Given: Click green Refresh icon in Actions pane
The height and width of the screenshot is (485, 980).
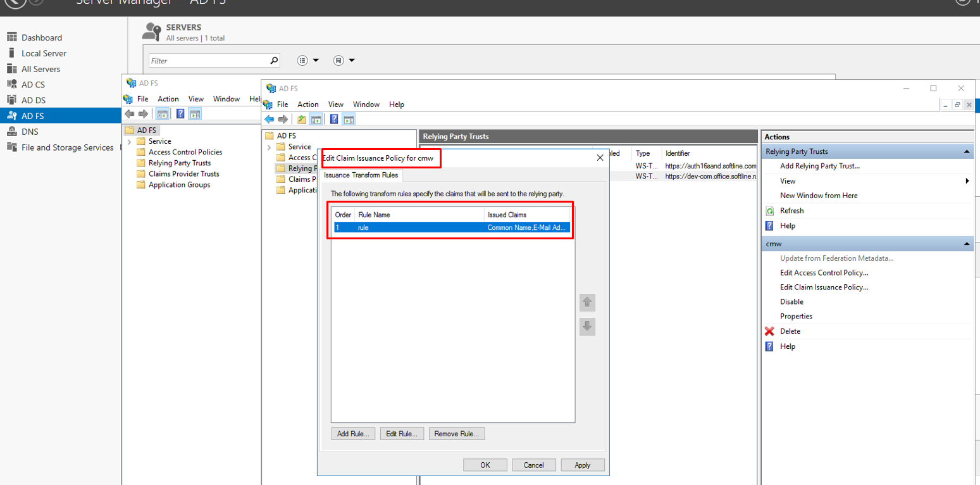Looking at the screenshot, I should pos(769,211).
